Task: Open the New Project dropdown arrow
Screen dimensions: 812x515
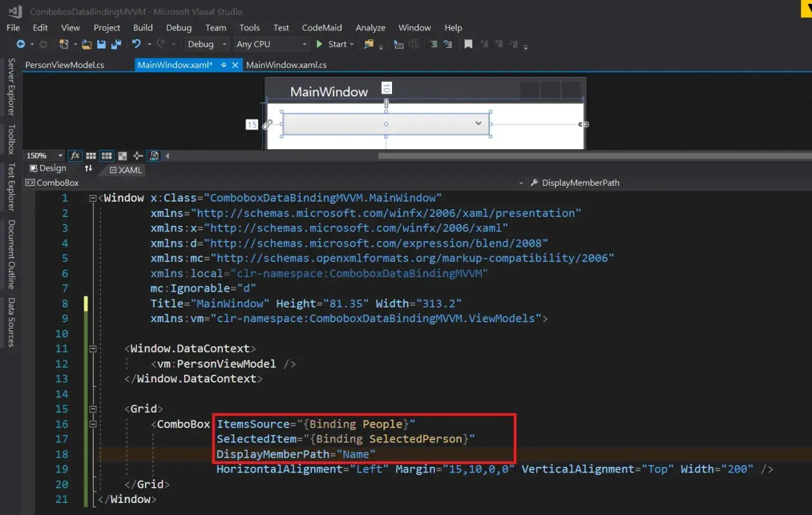Action: pos(75,44)
